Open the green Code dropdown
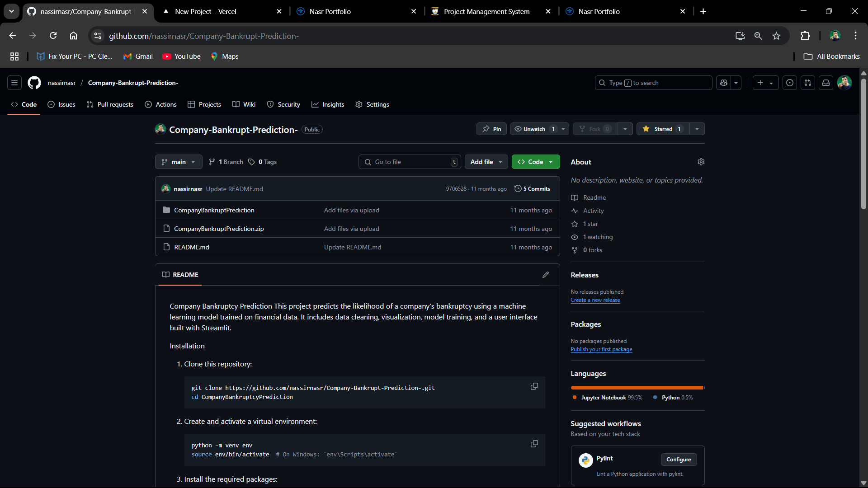The height and width of the screenshot is (488, 868). point(535,162)
